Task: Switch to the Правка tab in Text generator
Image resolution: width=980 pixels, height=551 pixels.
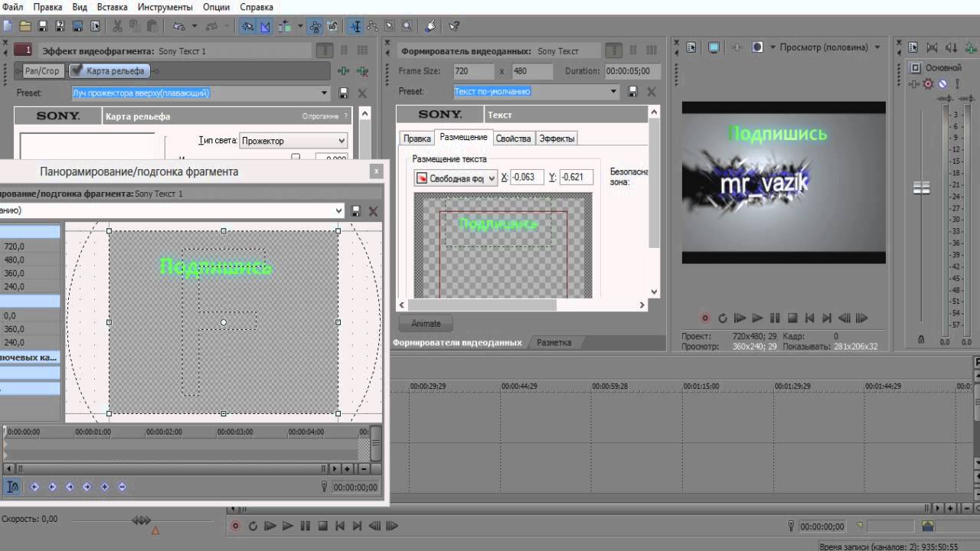Action: (x=417, y=139)
